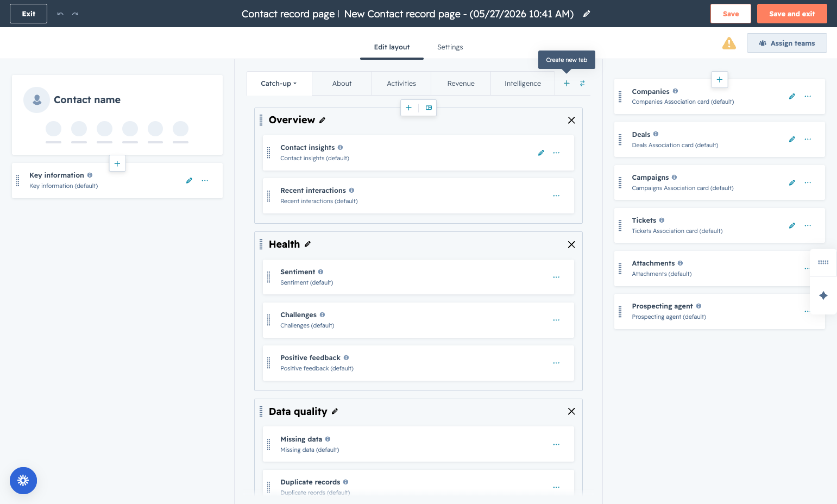Open Missing data more options menu
Image resolution: width=837 pixels, height=504 pixels.
(x=556, y=444)
